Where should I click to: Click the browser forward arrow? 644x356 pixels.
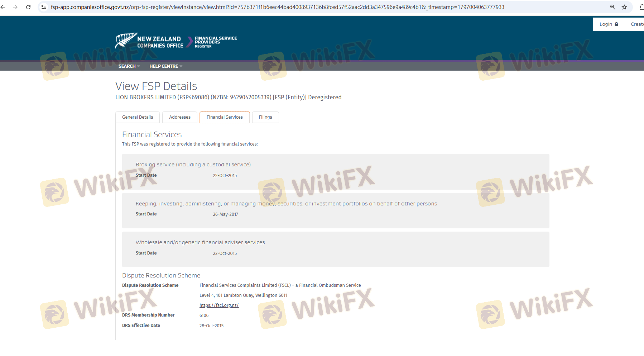15,7
